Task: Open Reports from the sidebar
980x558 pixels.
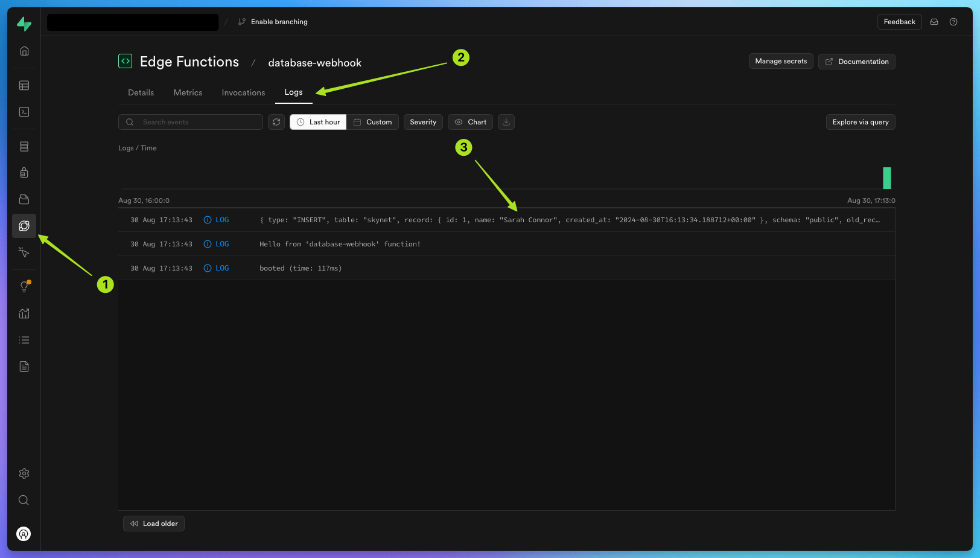Action: point(24,313)
